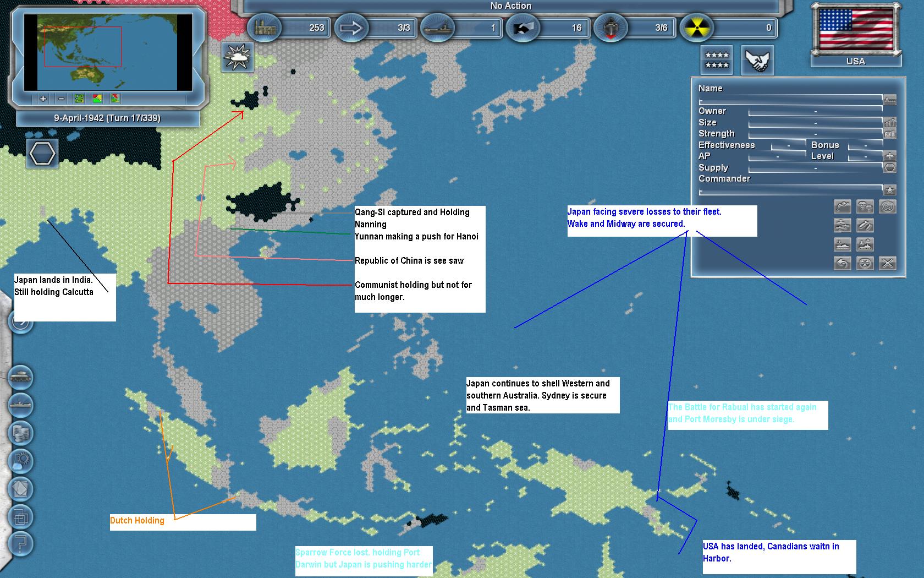Click the production points factory counter 253

coord(288,28)
